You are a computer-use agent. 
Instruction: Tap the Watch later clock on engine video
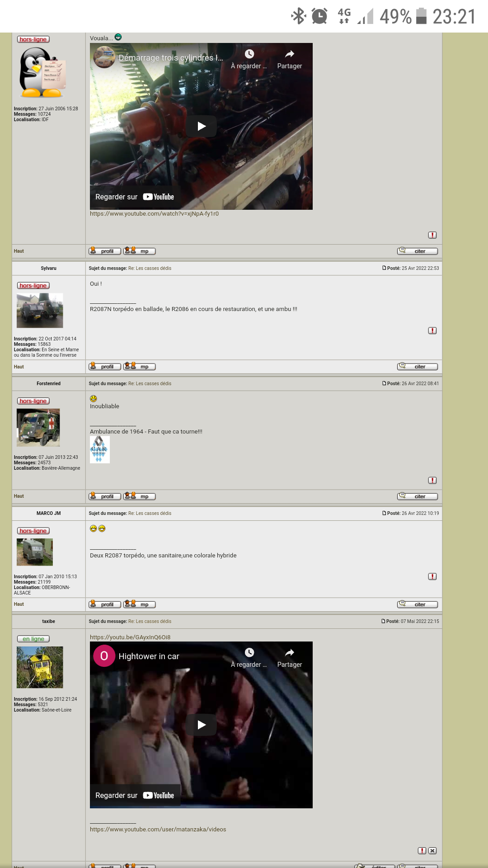[249, 59]
